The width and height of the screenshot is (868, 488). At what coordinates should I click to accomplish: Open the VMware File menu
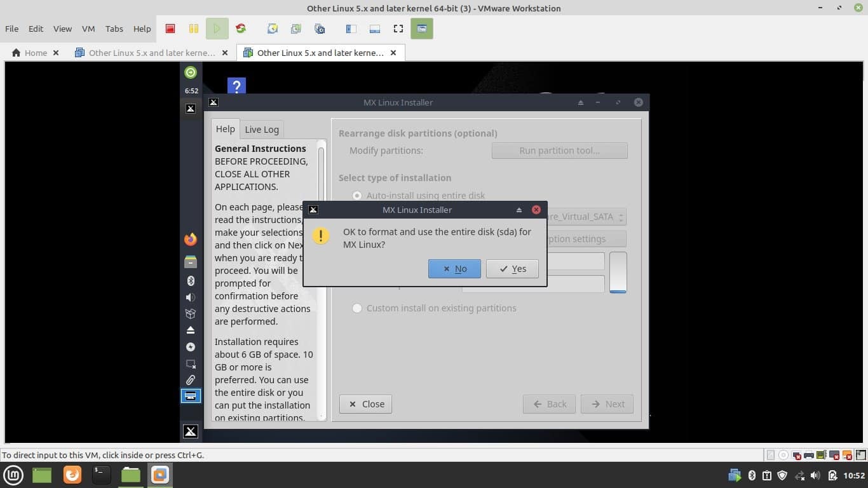tap(11, 29)
